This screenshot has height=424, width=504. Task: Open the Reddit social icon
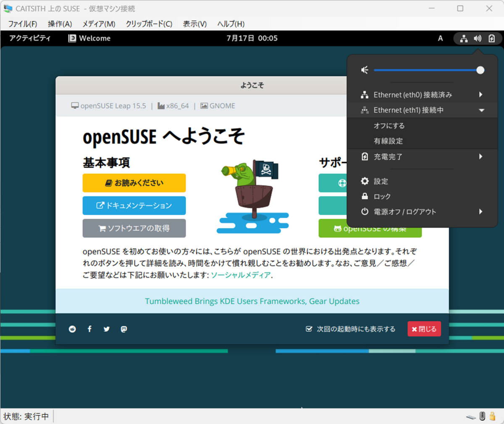click(x=72, y=329)
